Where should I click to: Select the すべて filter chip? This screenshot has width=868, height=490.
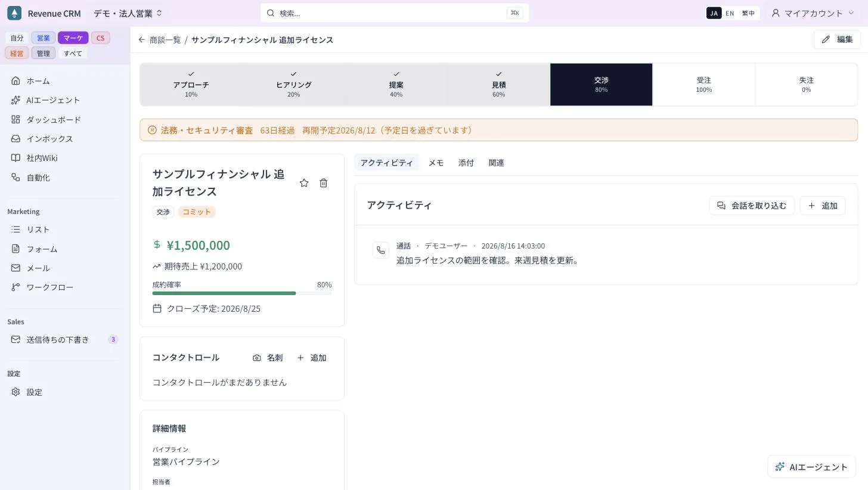(x=73, y=53)
